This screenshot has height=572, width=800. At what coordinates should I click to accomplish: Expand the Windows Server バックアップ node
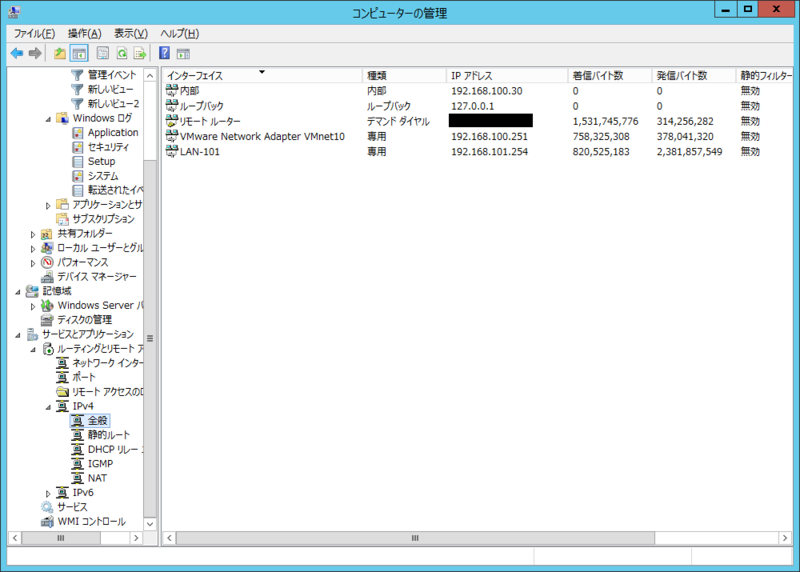coord(33,306)
